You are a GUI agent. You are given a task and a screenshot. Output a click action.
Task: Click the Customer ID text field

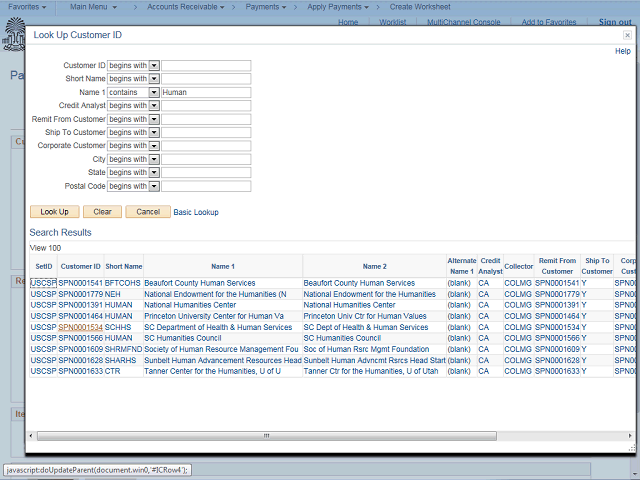click(x=206, y=66)
